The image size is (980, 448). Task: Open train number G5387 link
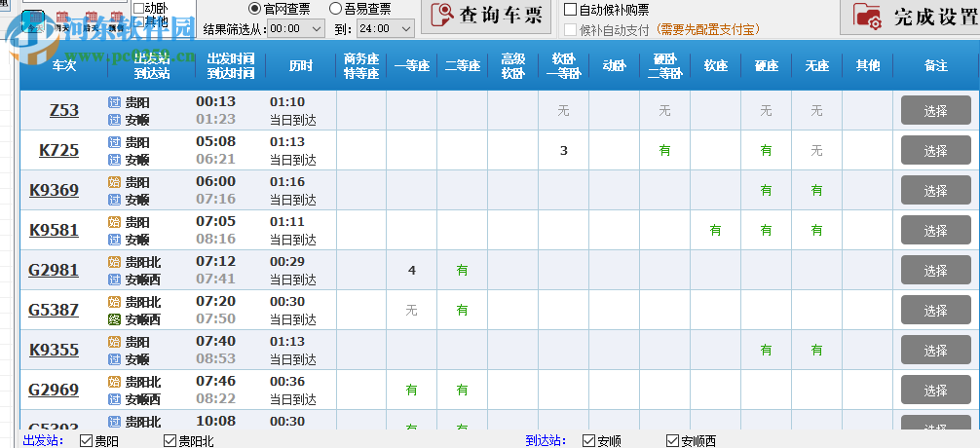point(54,311)
